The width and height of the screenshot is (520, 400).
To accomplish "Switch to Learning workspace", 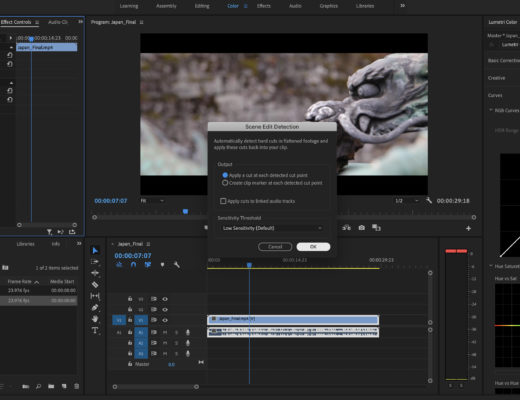I will 129,6.
